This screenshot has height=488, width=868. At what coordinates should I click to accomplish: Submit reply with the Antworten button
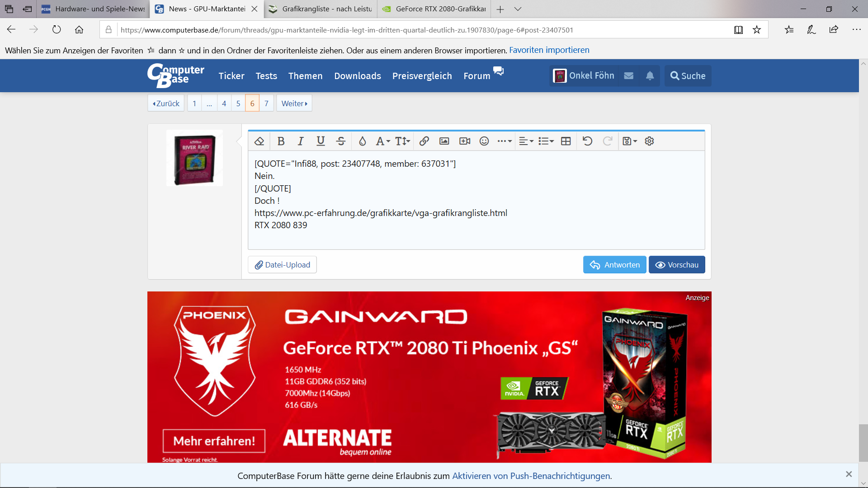pos(614,265)
